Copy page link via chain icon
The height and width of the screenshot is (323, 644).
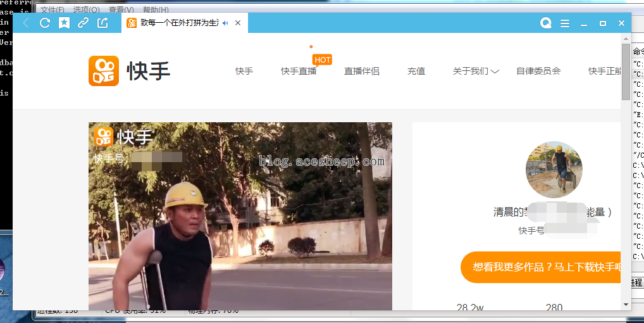pos(84,23)
